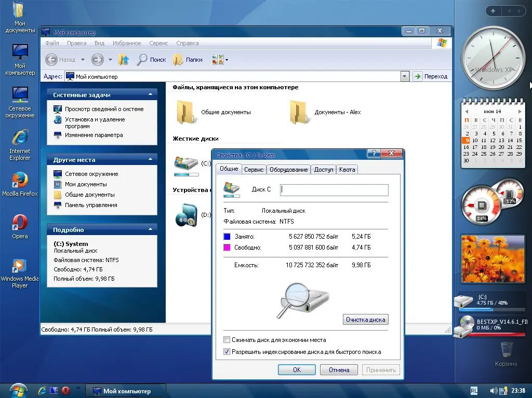Open the Правка menu
The width and height of the screenshot is (532, 398).
coord(77,43)
